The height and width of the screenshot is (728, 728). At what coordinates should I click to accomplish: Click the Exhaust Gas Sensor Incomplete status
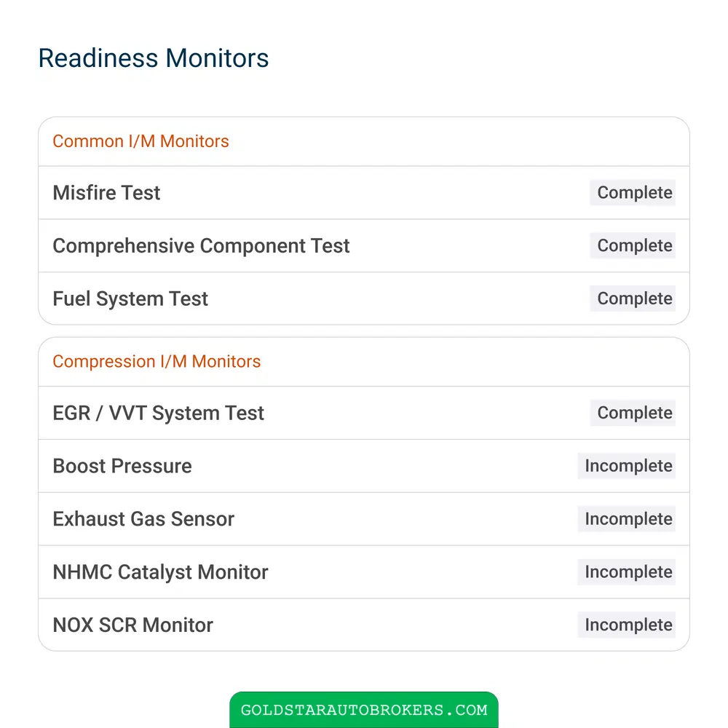point(627,518)
